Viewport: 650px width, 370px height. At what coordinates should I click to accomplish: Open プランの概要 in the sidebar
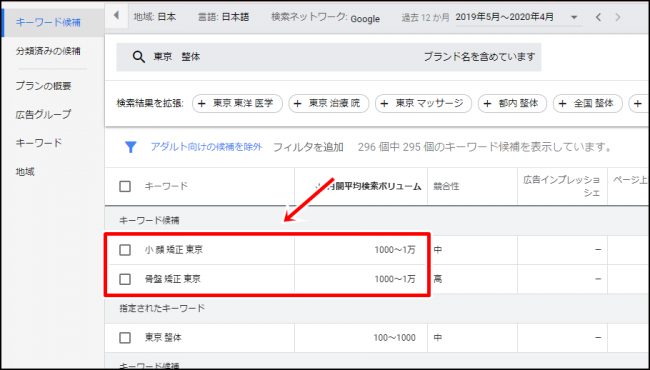point(44,86)
